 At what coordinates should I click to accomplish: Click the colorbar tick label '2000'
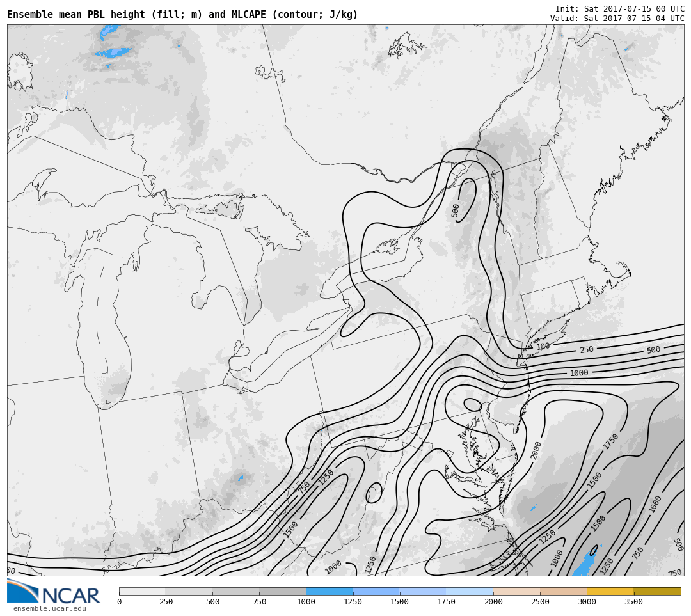pyautogui.click(x=493, y=602)
